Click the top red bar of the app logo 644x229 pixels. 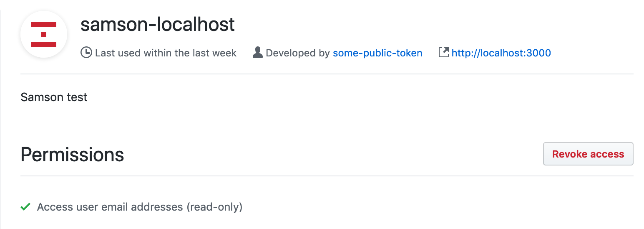click(44, 24)
